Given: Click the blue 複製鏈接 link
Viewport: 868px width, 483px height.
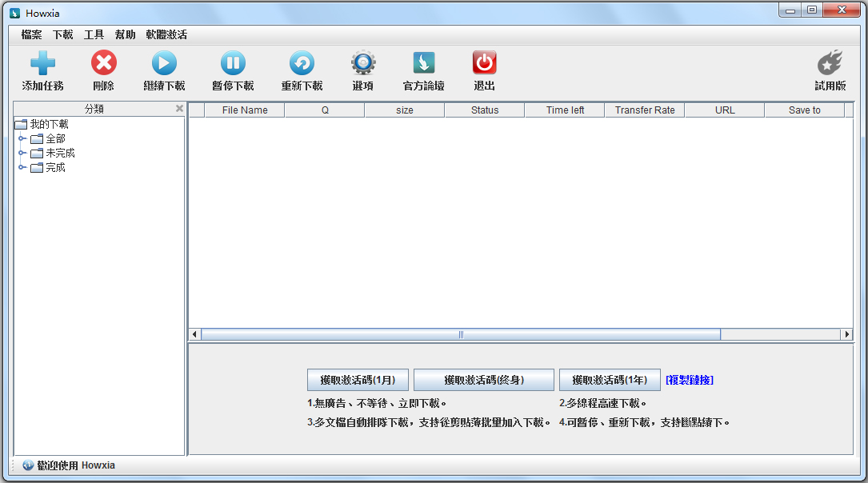Looking at the screenshot, I should click(690, 380).
